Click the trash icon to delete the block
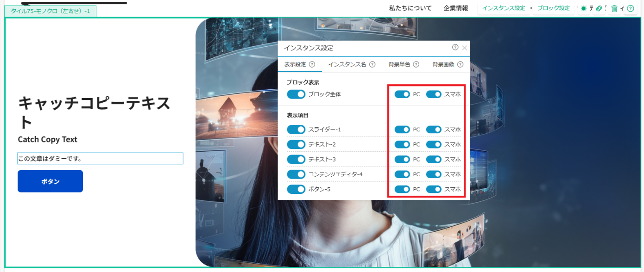This screenshot has width=644, height=272. tap(614, 8)
